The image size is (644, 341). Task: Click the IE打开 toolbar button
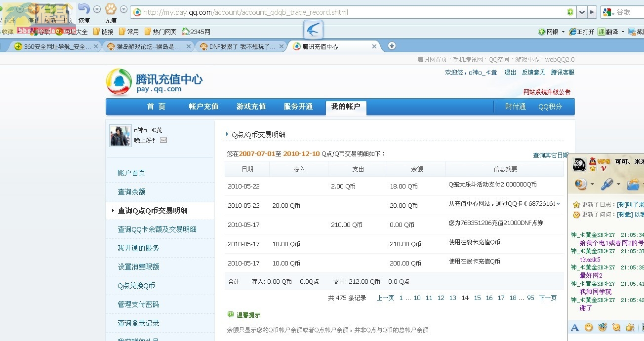click(x=582, y=32)
